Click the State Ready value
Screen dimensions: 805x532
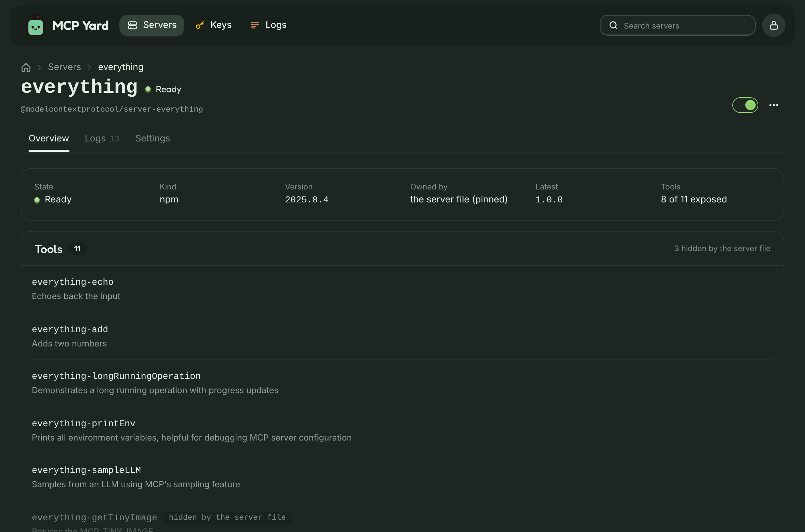[53, 199]
